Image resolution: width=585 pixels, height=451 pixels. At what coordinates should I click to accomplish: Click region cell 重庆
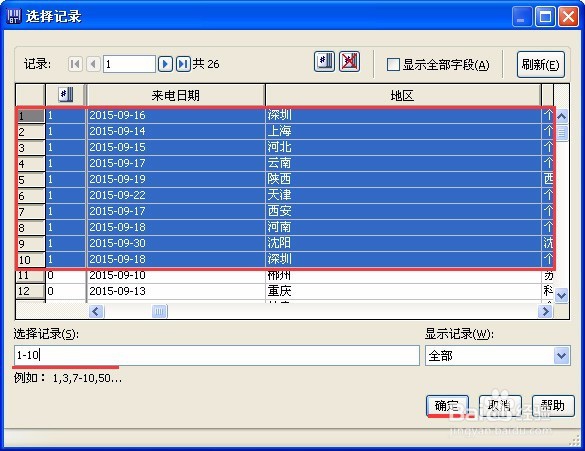403,291
